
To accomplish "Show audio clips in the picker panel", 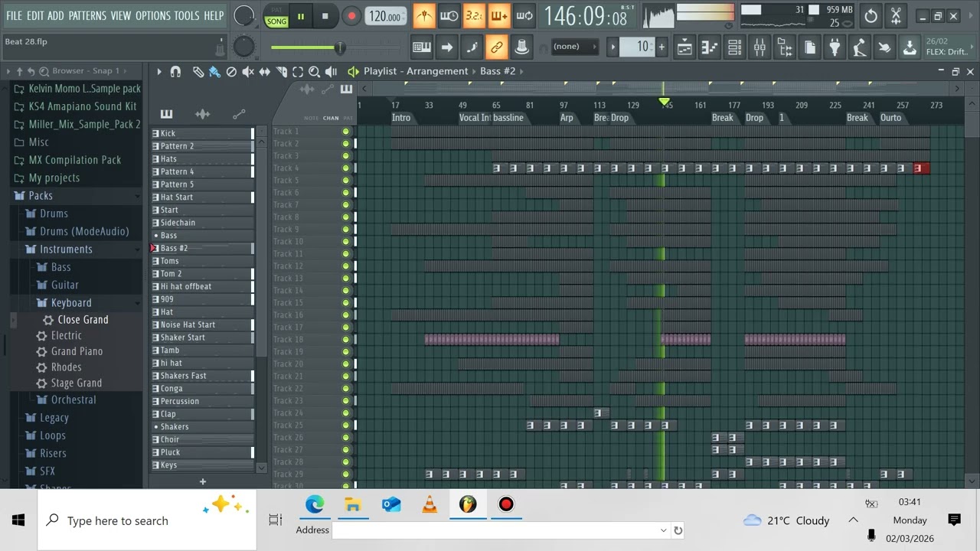I will [203, 114].
